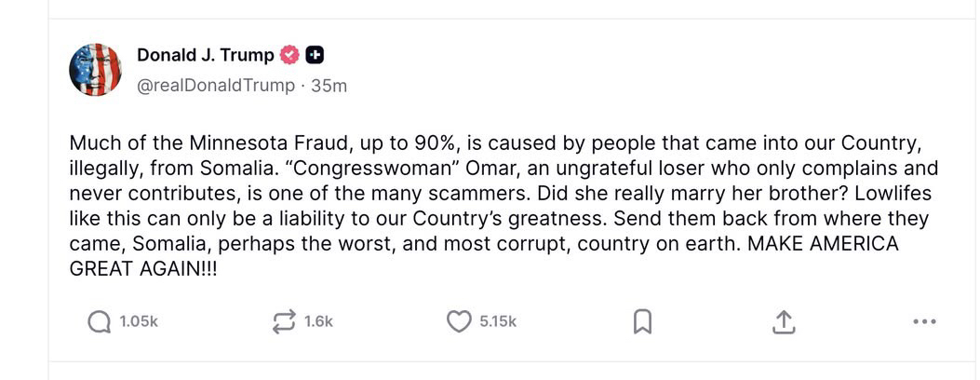Click the reply speech bubble icon
The height and width of the screenshot is (380, 980).
pos(99,321)
